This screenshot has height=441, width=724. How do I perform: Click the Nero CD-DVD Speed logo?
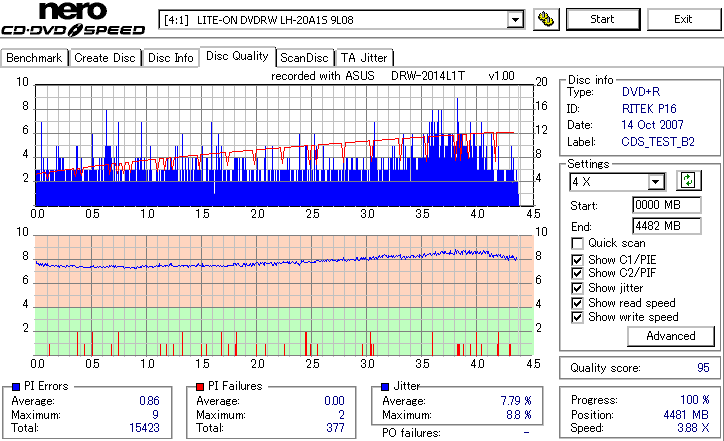73,19
